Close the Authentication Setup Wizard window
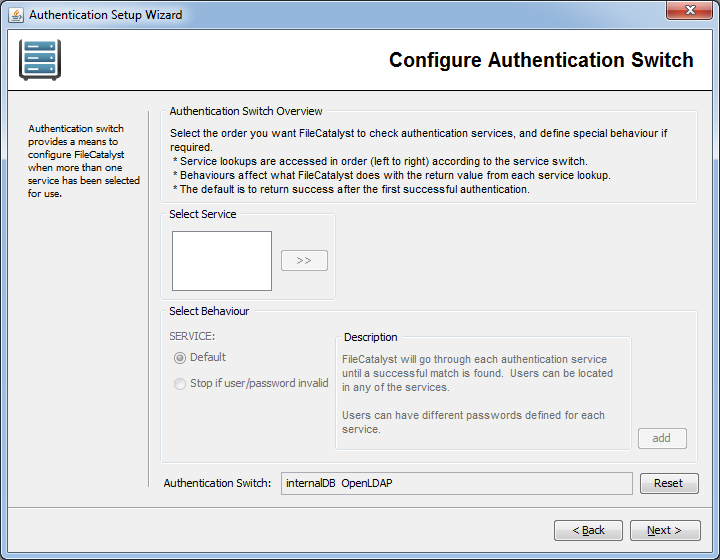Image resolution: width=720 pixels, height=560 pixels. coord(689,10)
